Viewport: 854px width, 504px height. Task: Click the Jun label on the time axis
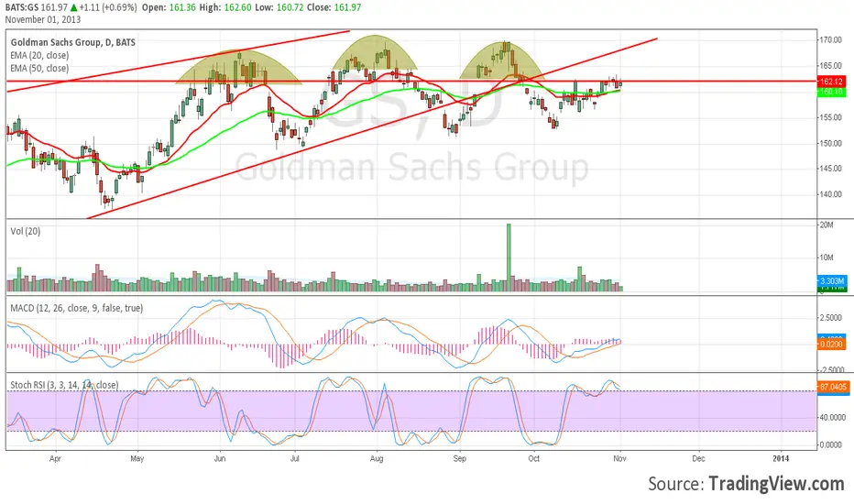220,459
